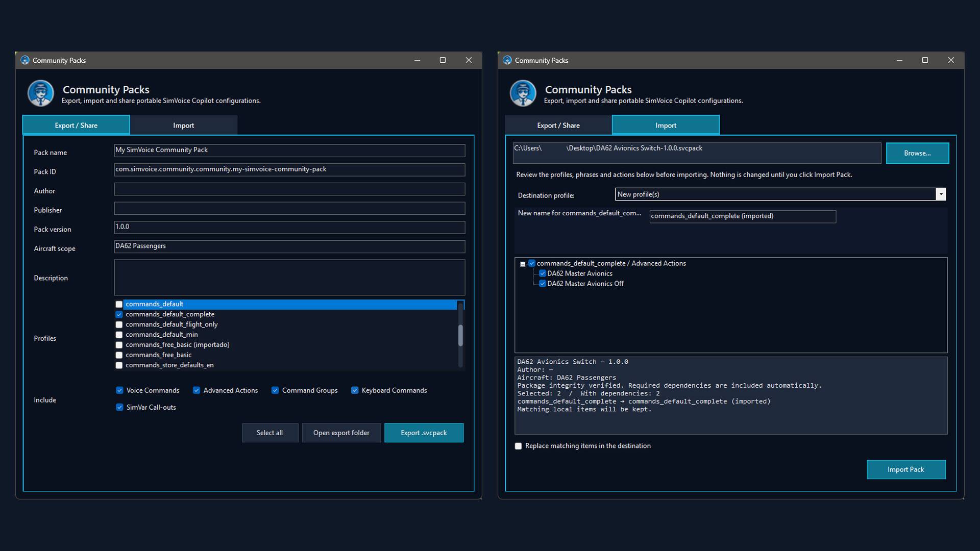The image size is (980, 551).
Task: Check commands_store_defaults_en profile
Action: (119, 366)
